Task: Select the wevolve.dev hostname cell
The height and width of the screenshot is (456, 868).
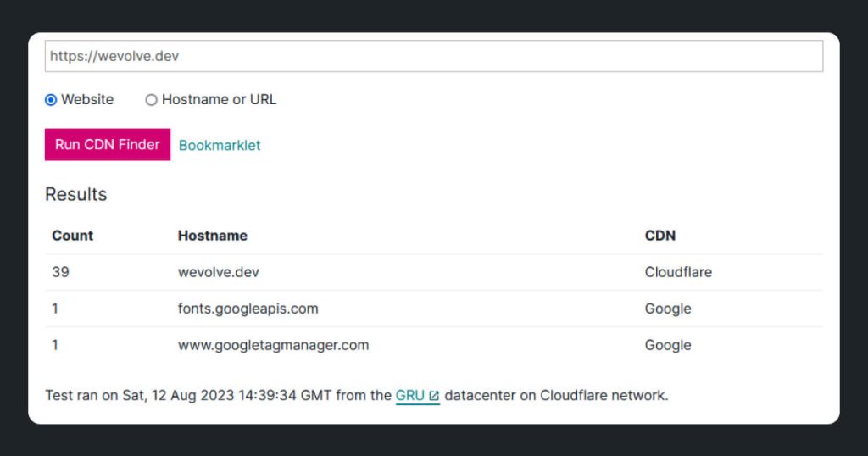Action: [219, 272]
